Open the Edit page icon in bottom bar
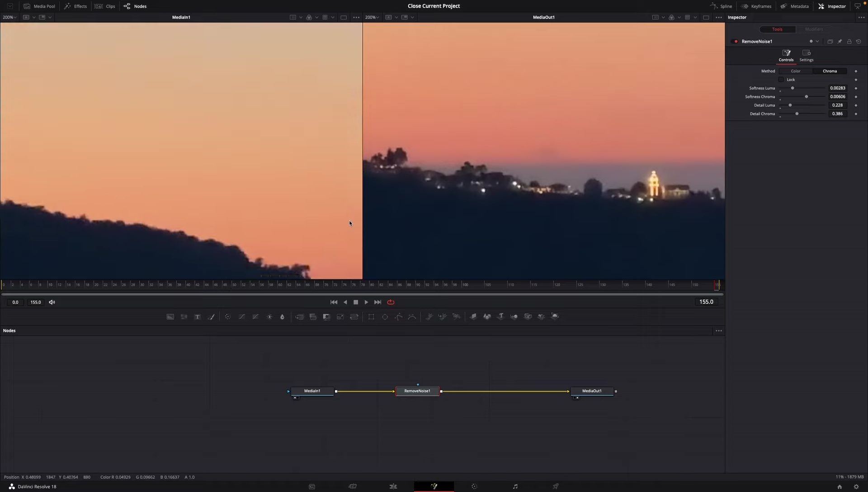Viewport: 868px width, 492px height. (x=393, y=487)
